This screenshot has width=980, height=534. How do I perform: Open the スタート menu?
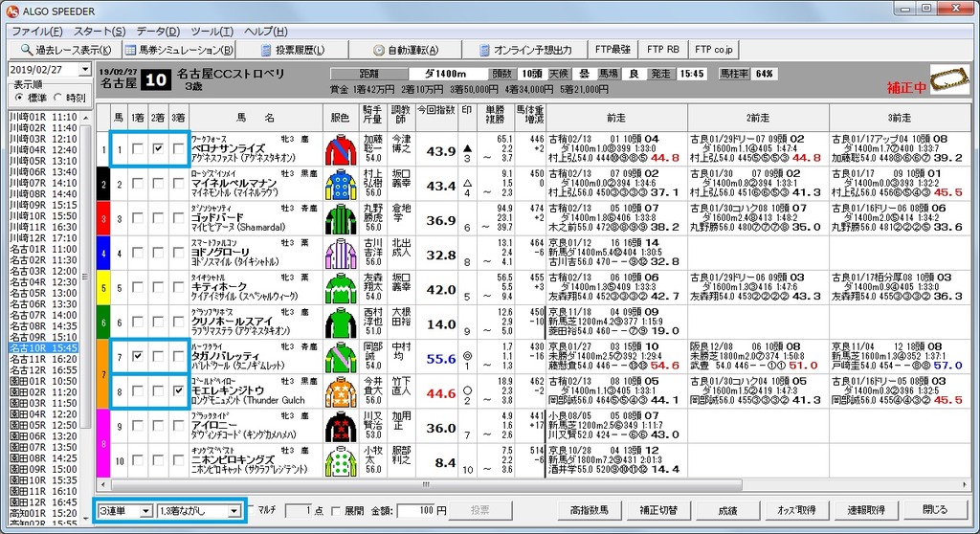click(x=100, y=32)
